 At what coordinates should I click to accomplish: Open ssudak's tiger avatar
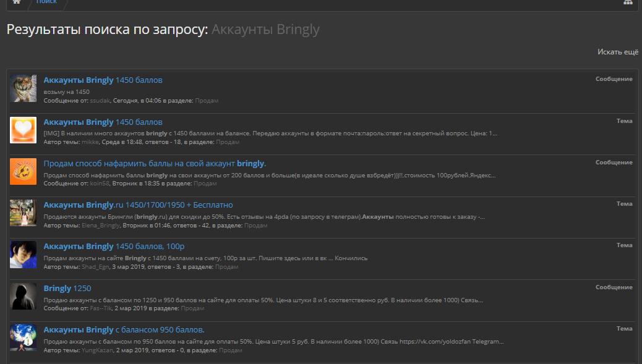click(x=24, y=88)
